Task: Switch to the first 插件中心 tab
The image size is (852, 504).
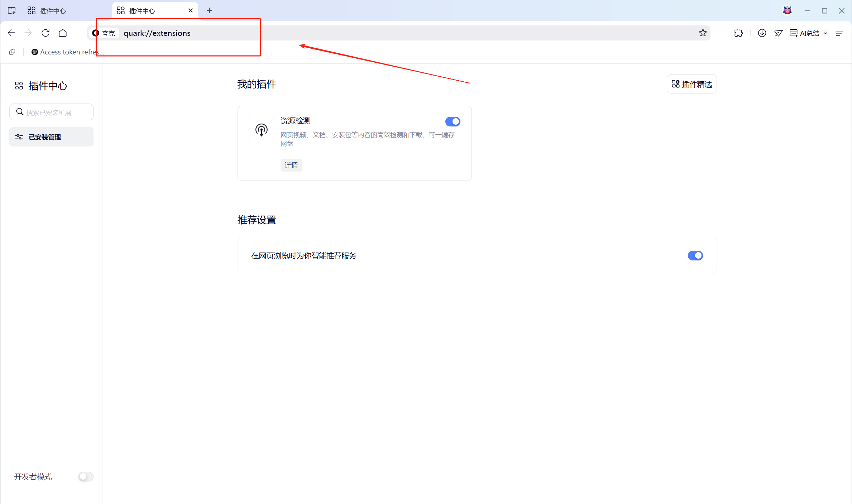Action: coord(53,11)
